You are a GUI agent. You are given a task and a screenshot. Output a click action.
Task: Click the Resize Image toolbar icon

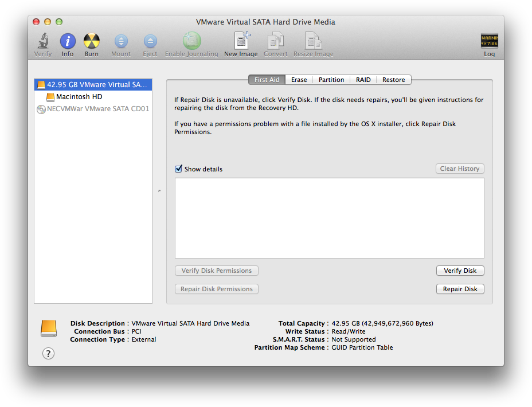point(313,41)
